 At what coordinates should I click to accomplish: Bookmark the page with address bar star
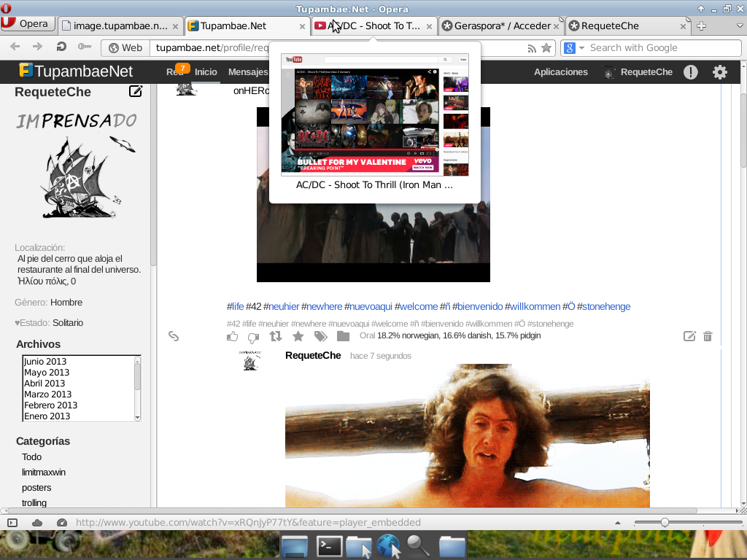tap(546, 48)
